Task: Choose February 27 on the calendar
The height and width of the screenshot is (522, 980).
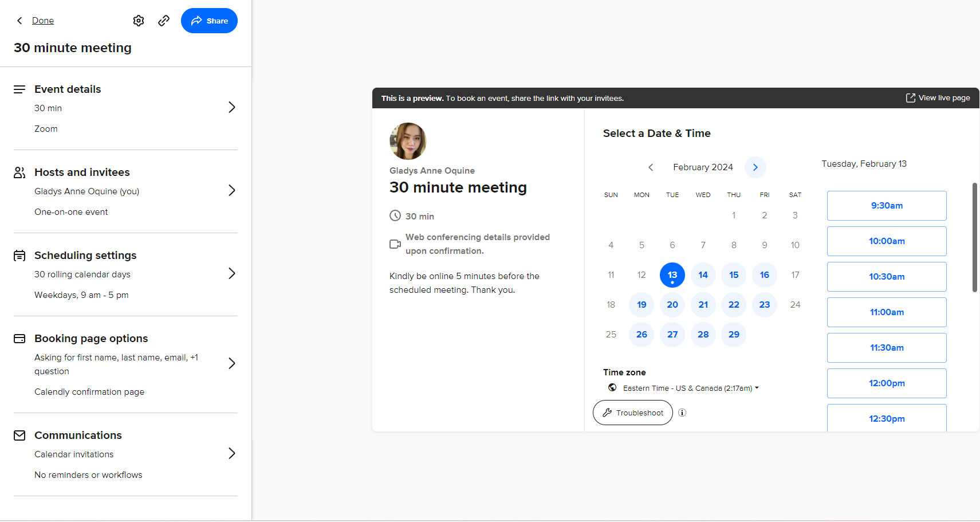Action: [x=672, y=335]
